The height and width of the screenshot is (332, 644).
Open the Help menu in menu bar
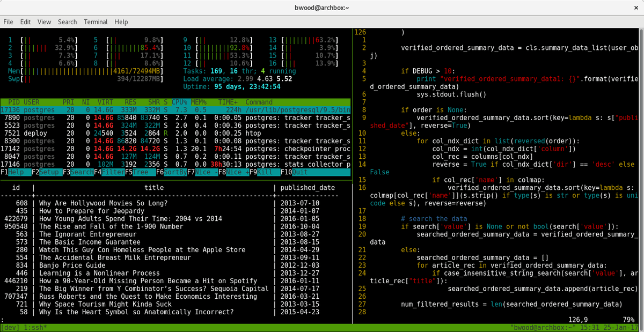[x=121, y=22]
